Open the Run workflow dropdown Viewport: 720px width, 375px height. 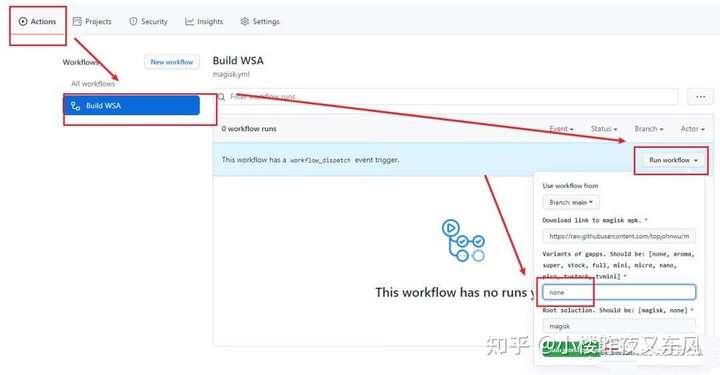click(x=673, y=160)
